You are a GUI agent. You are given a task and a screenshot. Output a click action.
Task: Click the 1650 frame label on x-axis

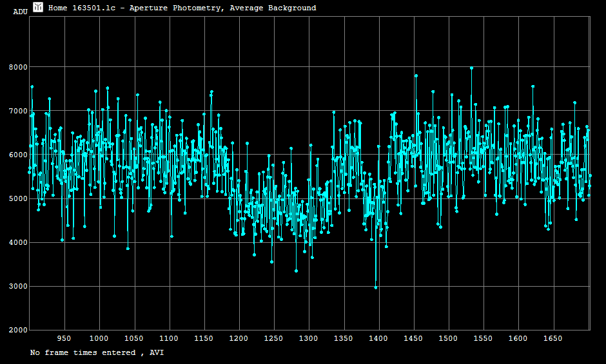point(552,338)
